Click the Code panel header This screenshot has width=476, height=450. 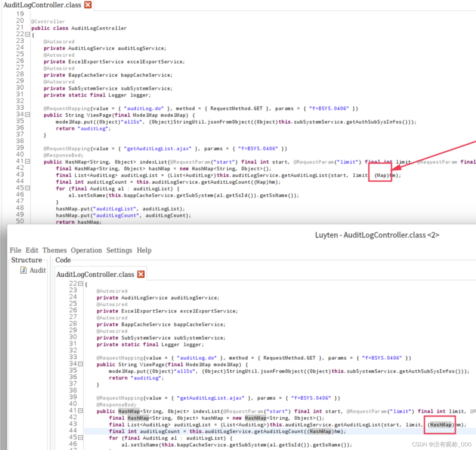pos(63,260)
